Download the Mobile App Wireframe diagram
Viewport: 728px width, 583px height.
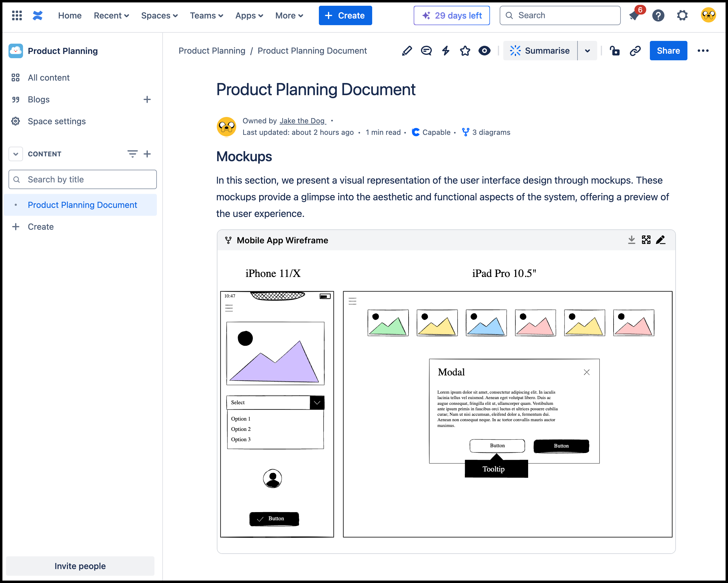tap(631, 240)
